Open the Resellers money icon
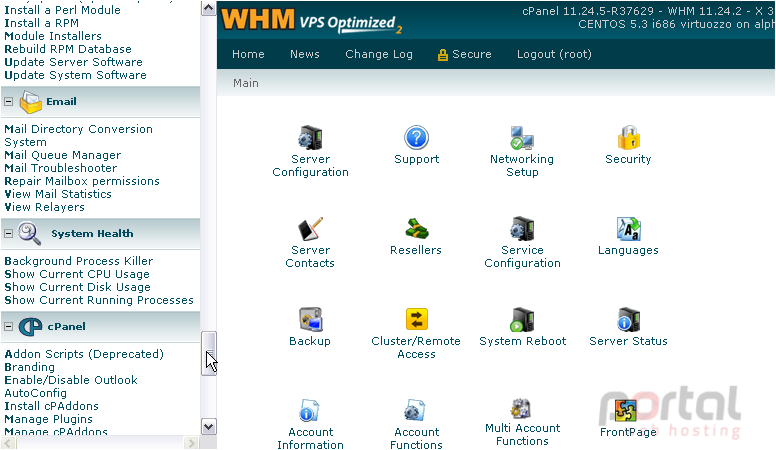This screenshot has height=450, width=776. coord(416,229)
